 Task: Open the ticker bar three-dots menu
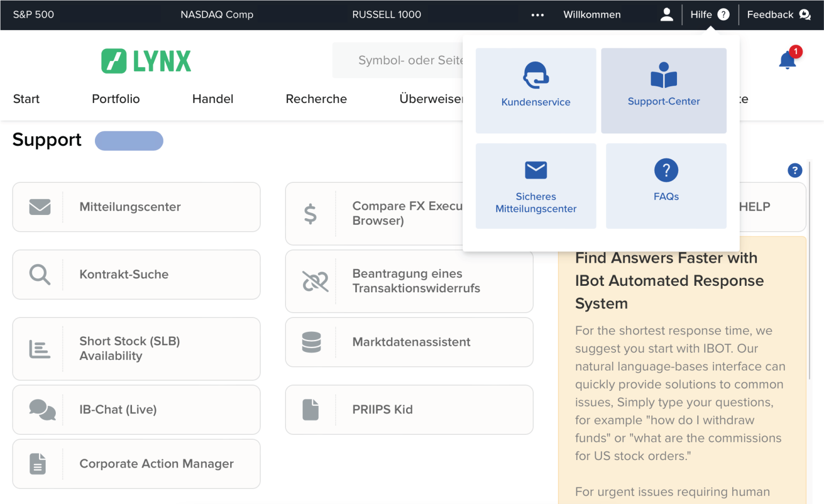tap(538, 15)
